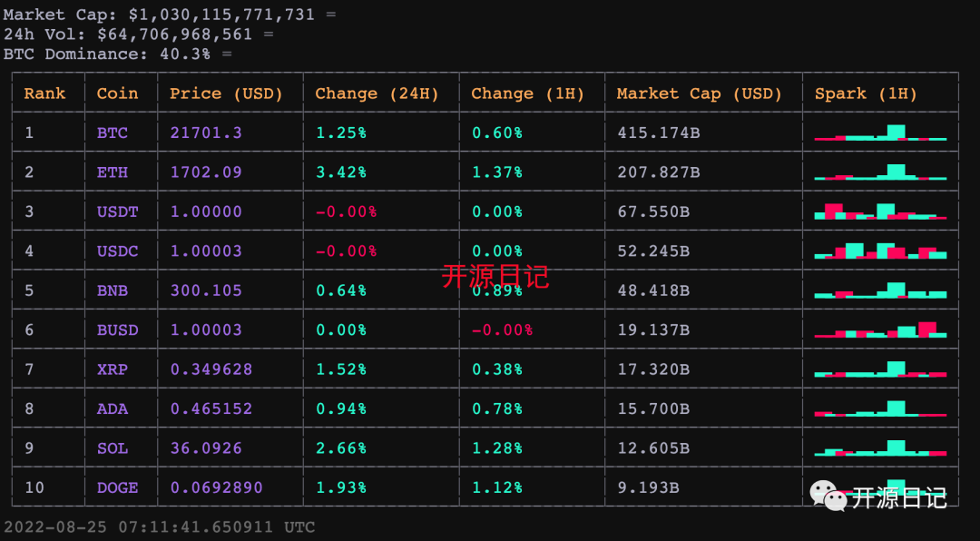Click the Change (1H) column header

pos(527,93)
